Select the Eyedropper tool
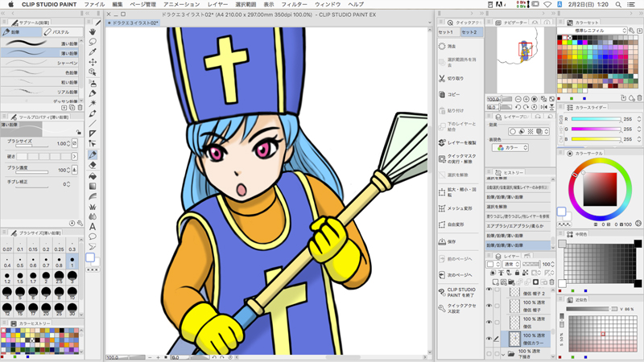The height and width of the screenshot is (362, 644). [x=93, y=52]
